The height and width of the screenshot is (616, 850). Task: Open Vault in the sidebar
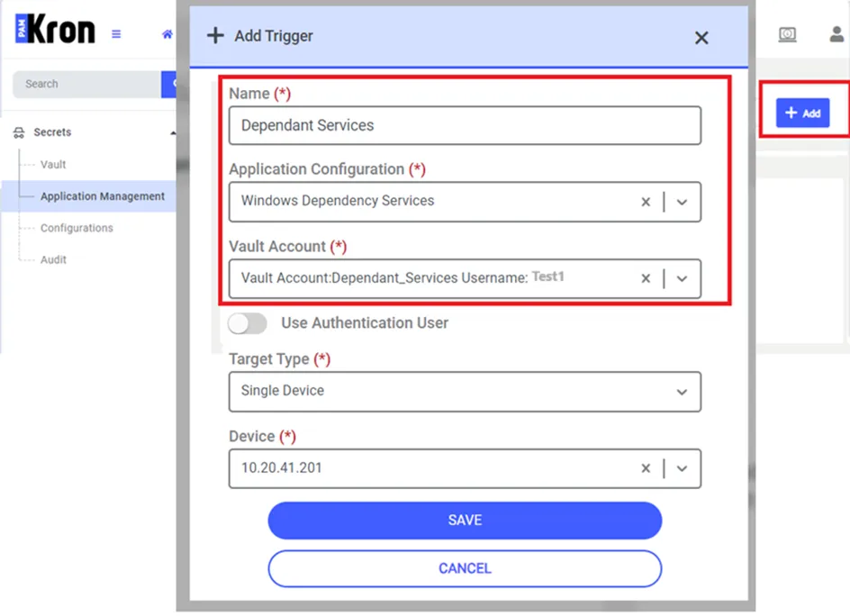pos(53,164)
